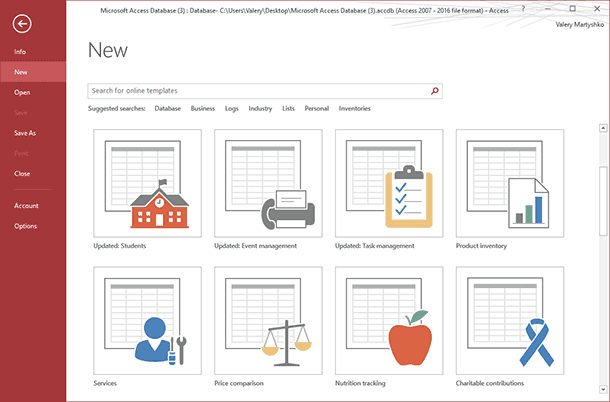Screen dimensions: 610x402
Task: Select the Students template thumbnail
Action: [x=147, y=183]
